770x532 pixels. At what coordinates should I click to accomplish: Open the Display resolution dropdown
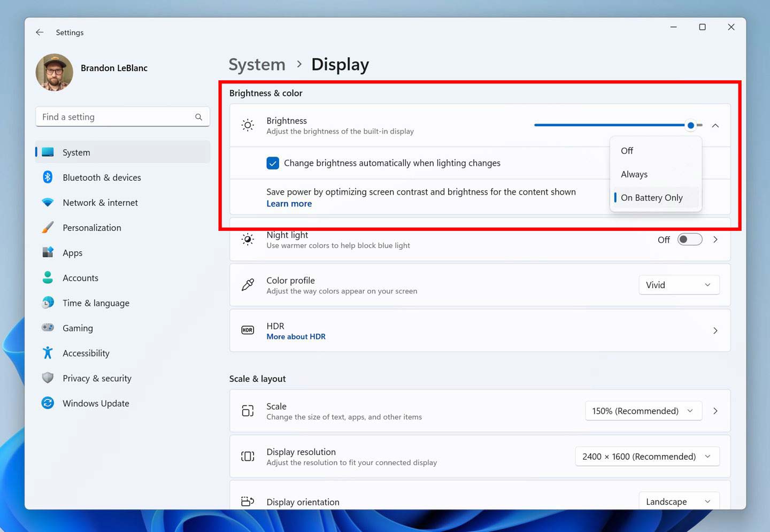[x=646, y=456]
